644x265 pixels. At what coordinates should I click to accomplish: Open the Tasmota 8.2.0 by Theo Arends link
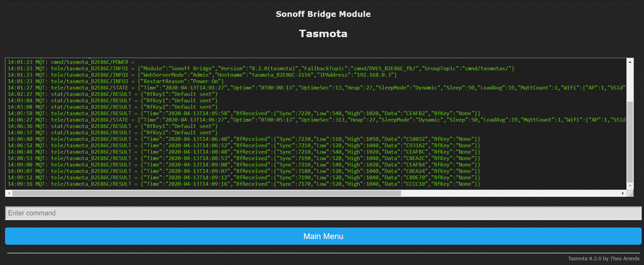tap(603, 259)
